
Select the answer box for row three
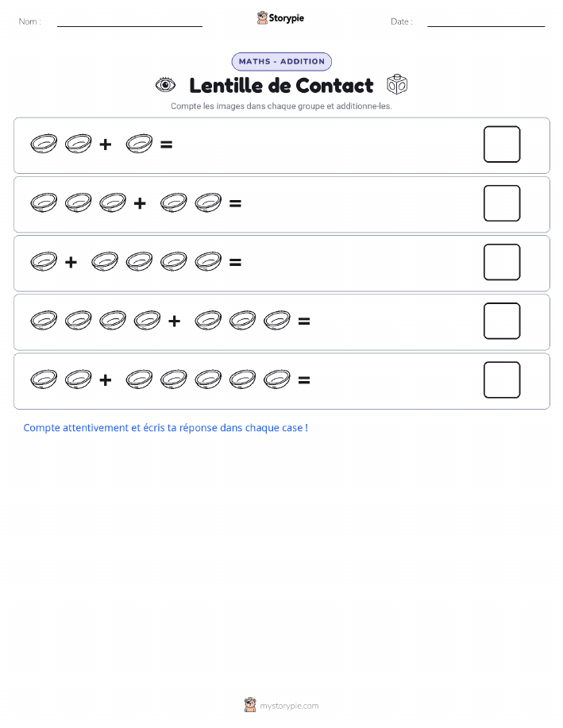click(x=502, y=262)
